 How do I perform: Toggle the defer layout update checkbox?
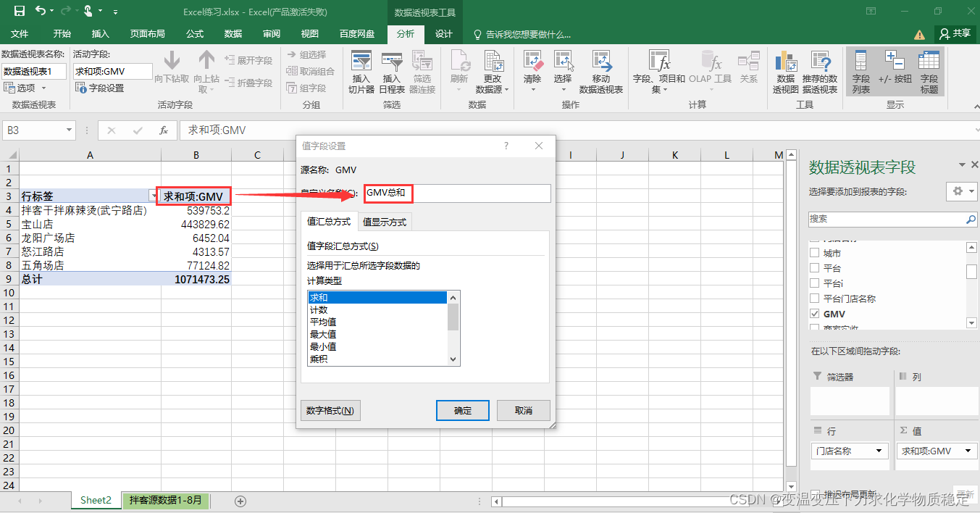pyautogui.click(x=815, y=494)
